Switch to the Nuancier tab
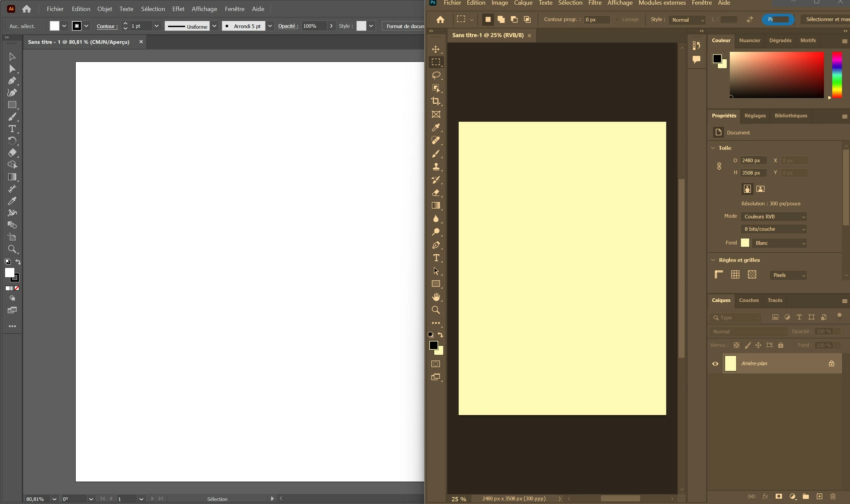 (x=750, y=40)
